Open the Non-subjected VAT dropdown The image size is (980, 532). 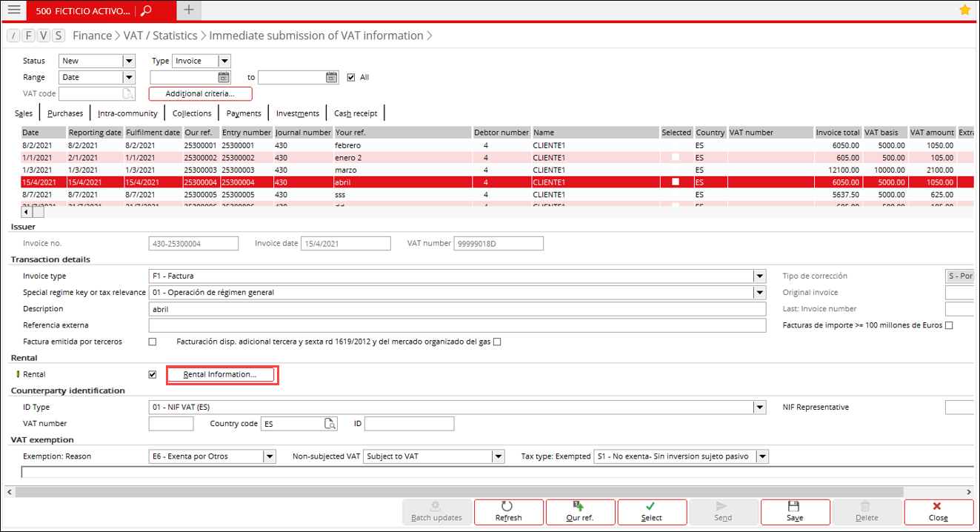499,456
